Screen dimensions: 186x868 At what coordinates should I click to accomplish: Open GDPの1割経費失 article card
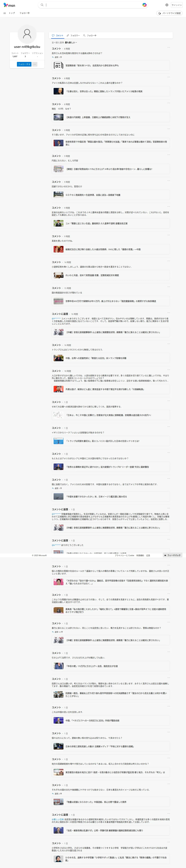pos(111,195)
